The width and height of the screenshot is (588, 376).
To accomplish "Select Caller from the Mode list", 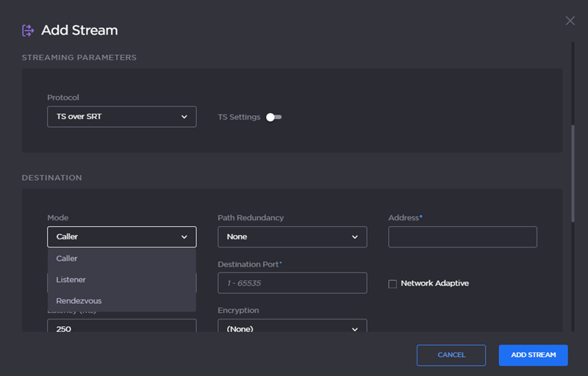I will tap(121, 258).
